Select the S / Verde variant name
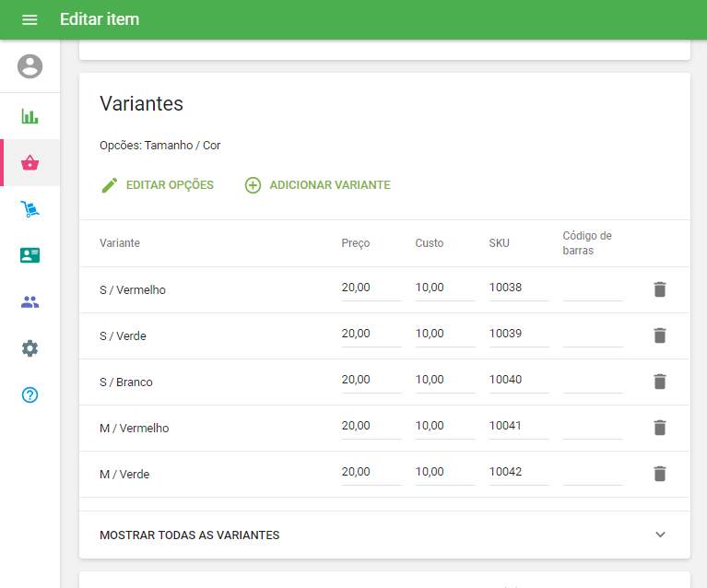Screen dimensions: 707x588 123,336
